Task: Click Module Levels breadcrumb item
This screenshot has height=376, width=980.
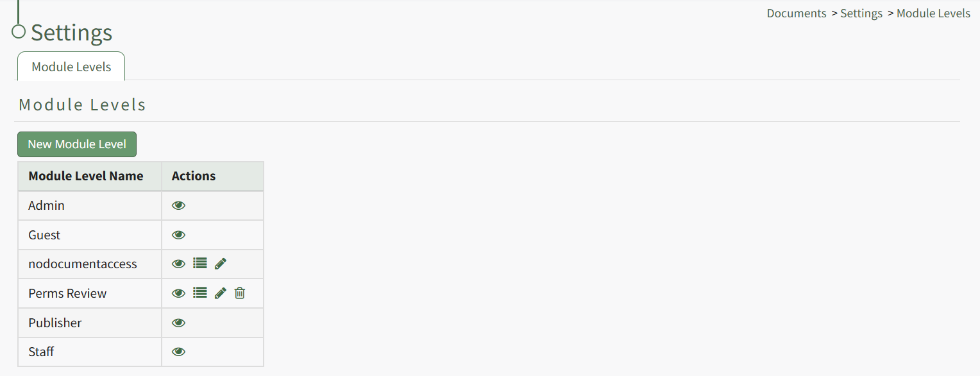Action: pos(933,13)
